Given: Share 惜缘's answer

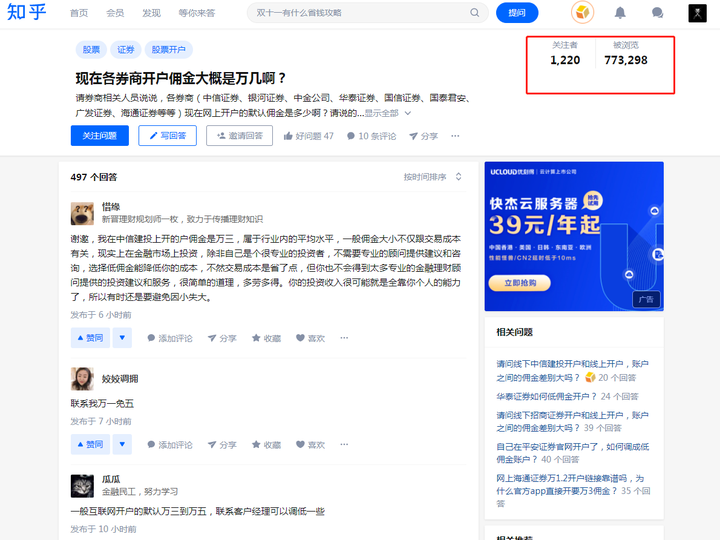Looking at the screenshot, I should coord(222,338).
